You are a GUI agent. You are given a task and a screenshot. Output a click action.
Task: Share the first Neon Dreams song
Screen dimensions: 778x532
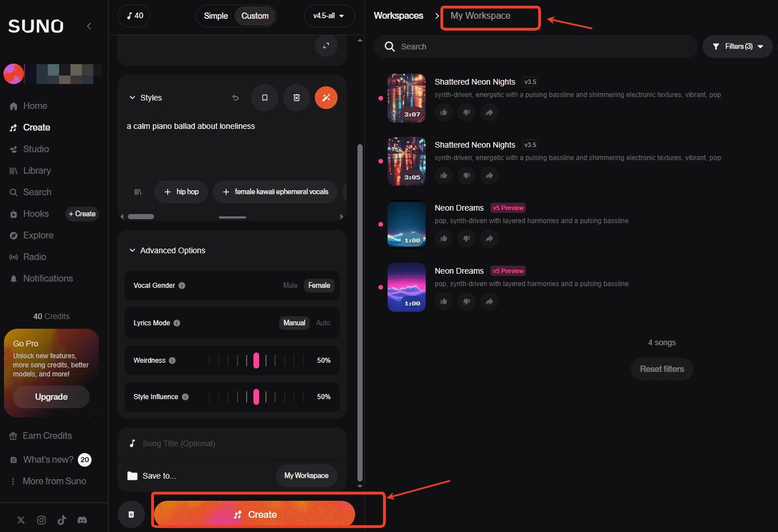click(x=489, y=238)
